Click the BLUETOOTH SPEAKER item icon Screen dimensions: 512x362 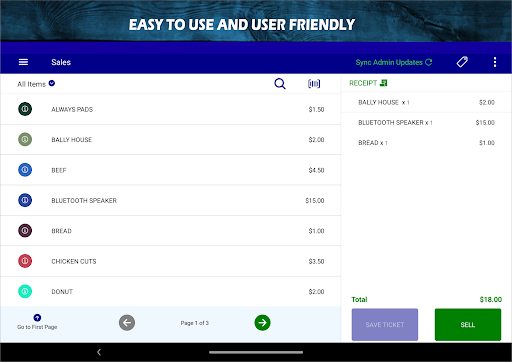[25, 200]
